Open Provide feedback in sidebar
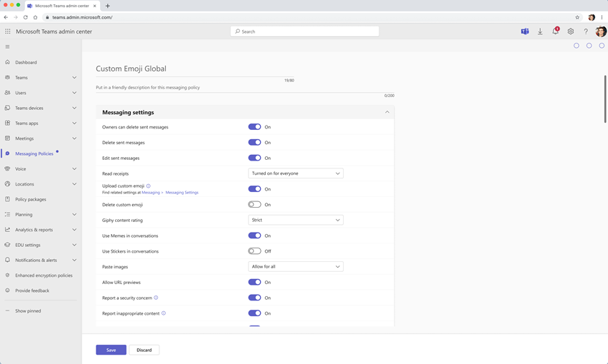 pyautogui.click(x=32, y=290)
